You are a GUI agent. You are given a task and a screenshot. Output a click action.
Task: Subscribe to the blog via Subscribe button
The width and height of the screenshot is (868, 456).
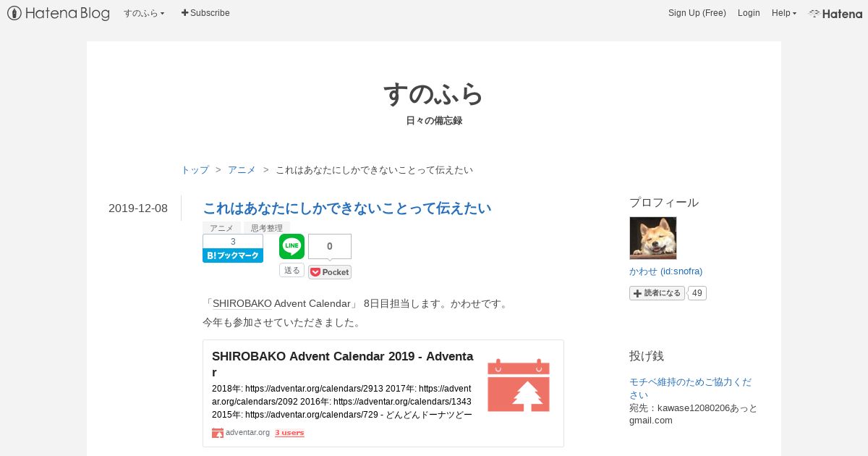(x=205, y=13)
